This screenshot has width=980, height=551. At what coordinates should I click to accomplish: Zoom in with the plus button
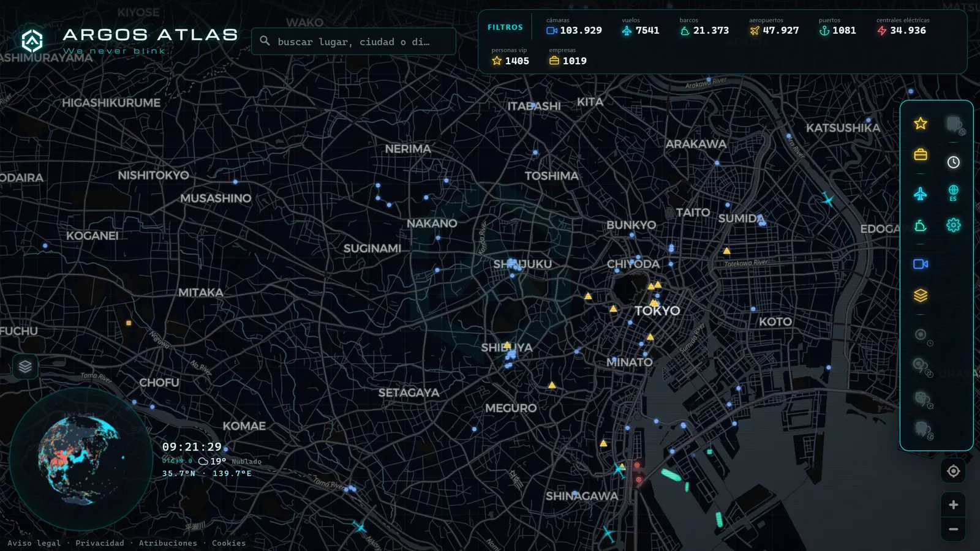953,504
